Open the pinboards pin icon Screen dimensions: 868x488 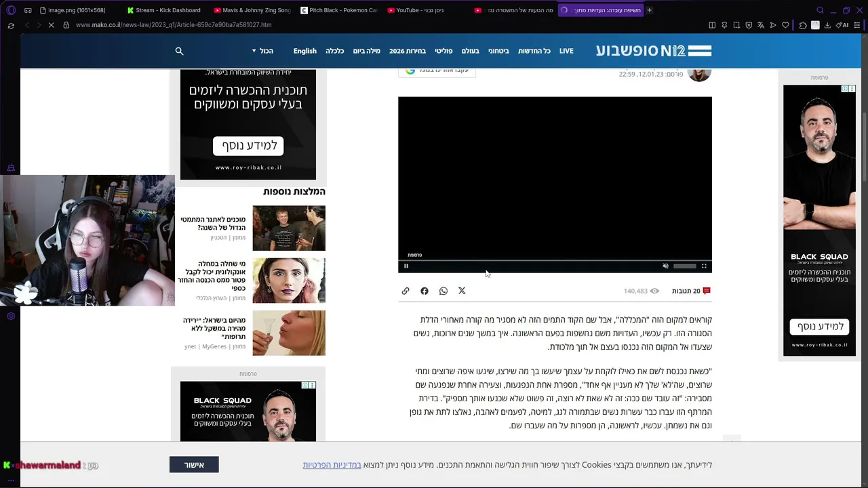724,25
